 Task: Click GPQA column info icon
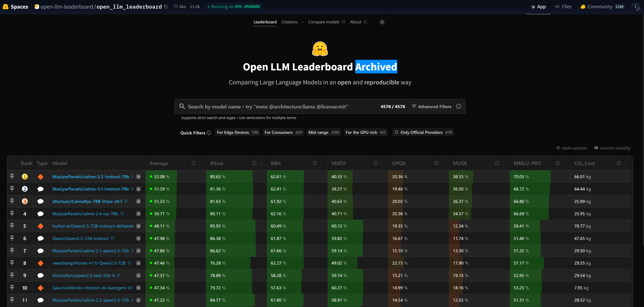(436, 163)
